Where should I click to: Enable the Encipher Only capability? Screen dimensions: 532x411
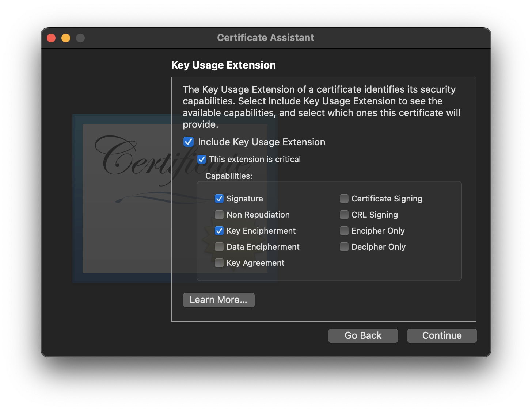(x=344, y=231)
